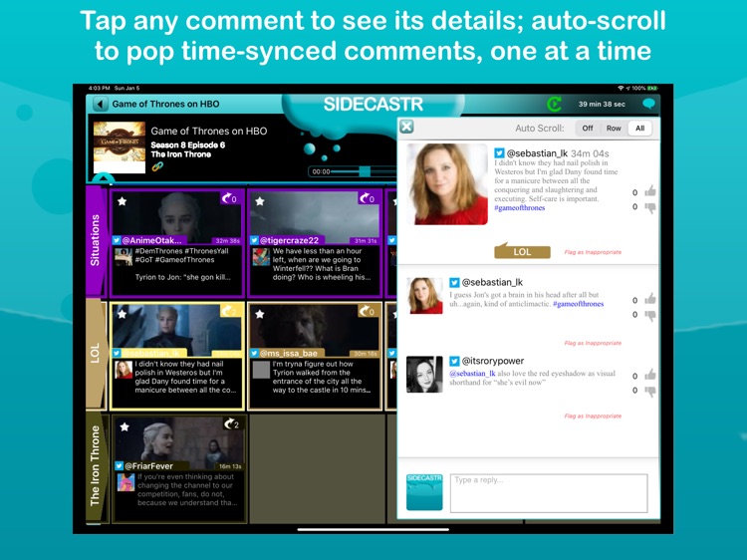Star the @tigercraze22 comment card

click(260, 201)
